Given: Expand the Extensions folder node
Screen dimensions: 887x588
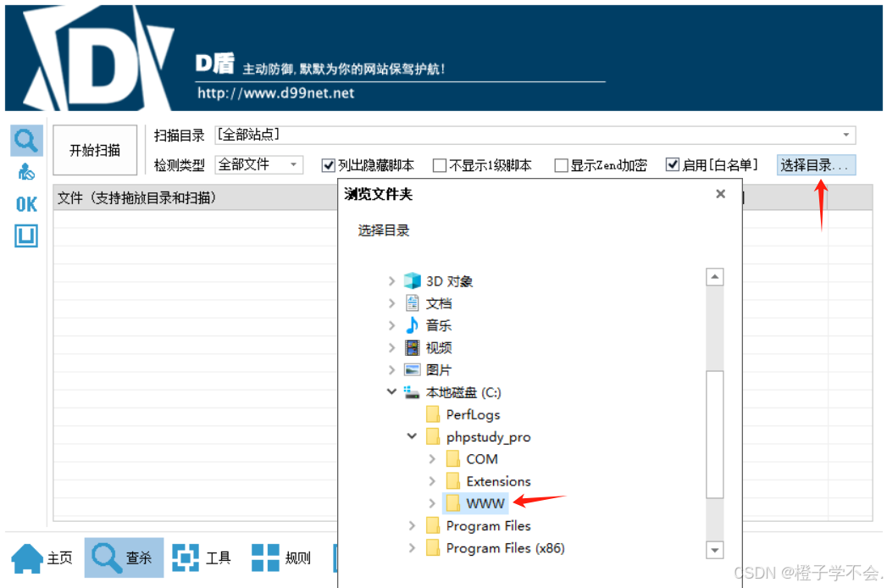Looking at the screenshot, I should click(x=432, y=481).
